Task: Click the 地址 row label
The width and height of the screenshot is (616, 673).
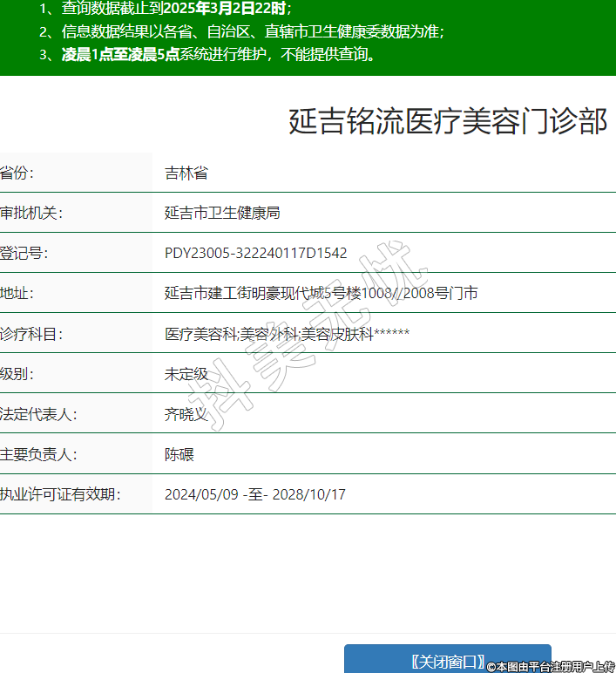Action: tap(17, 293)
